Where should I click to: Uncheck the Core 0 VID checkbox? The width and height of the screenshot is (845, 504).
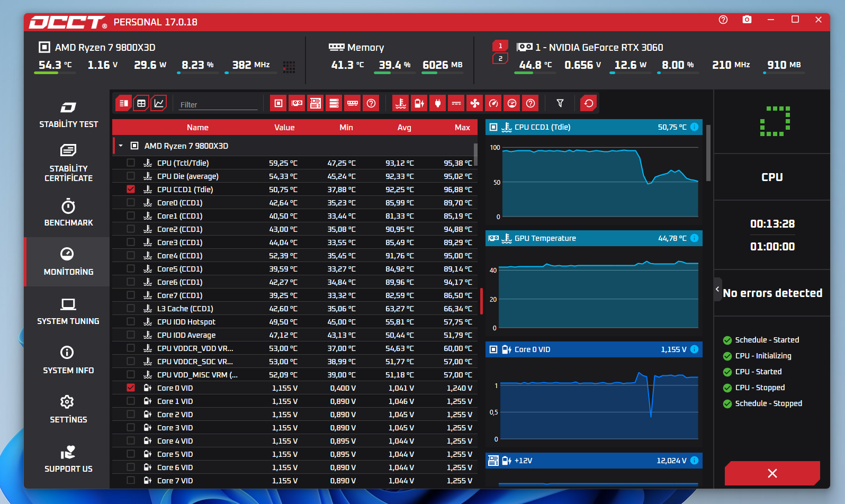[x=131, y=388]
